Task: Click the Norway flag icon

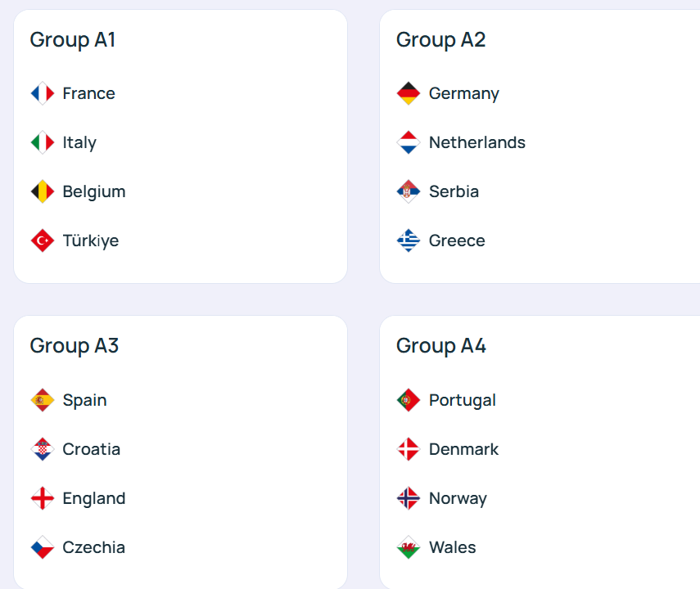Action: pyautogui.click(x=409, y=498)
